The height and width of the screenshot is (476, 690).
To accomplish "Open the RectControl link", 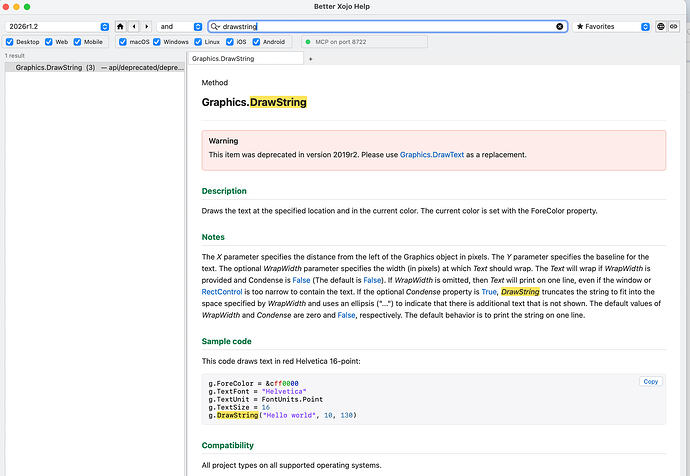I will [x=222, y=292].
